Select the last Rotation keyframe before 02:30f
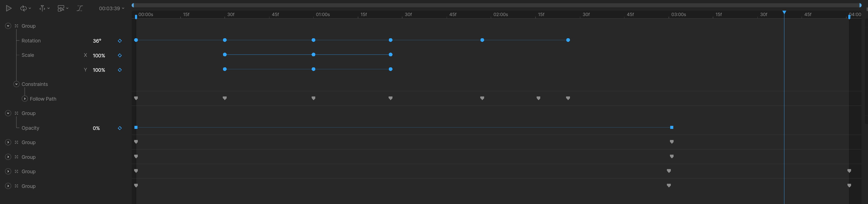868x204 pixels. (x=568, y=40)
